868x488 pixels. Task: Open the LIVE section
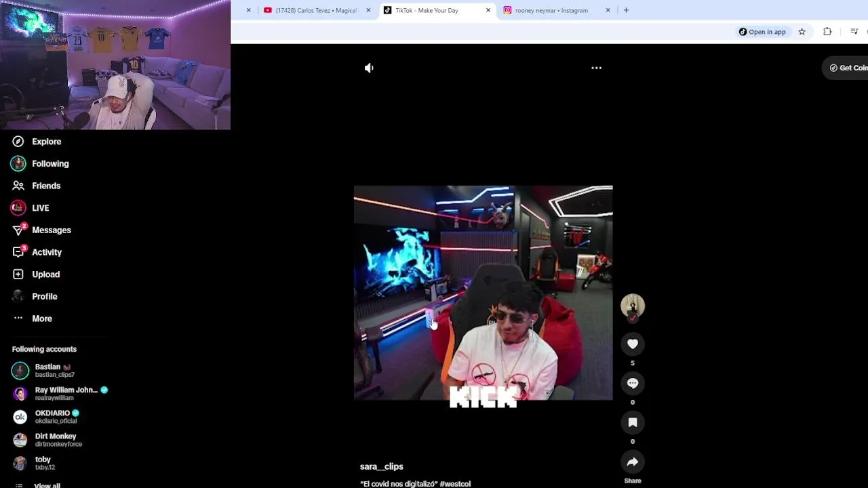point(30,208)
